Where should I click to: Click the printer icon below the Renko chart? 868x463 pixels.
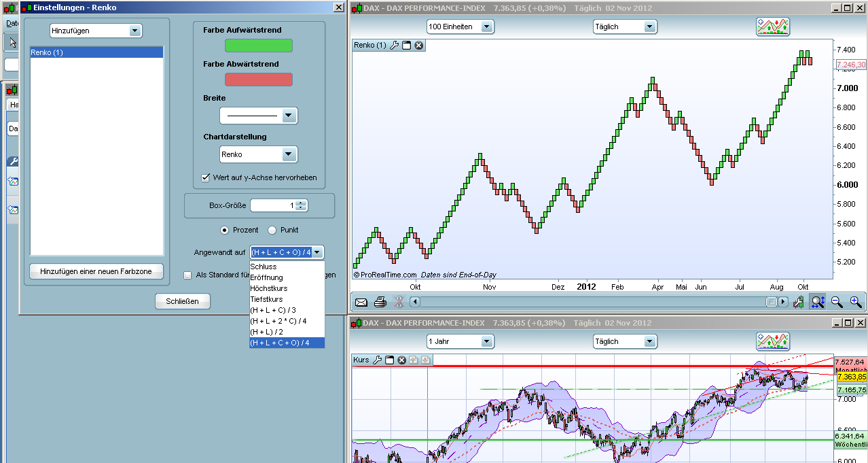click(379, 301)
